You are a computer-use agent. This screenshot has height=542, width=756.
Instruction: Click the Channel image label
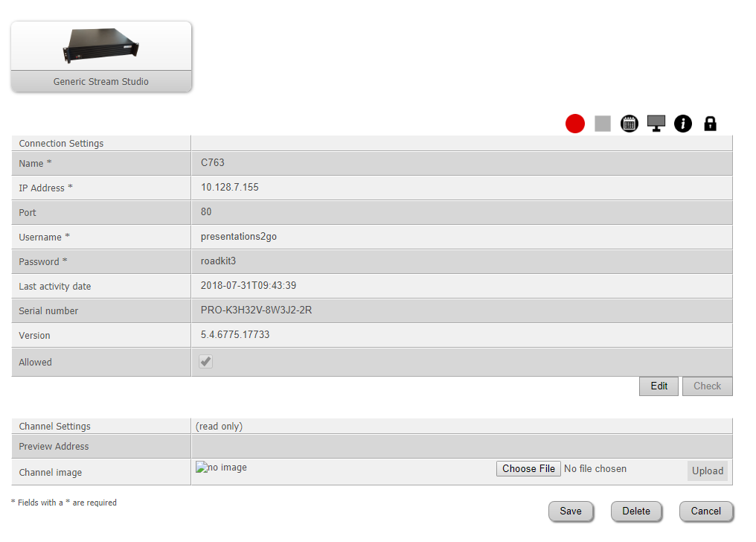(x=50, y=473)
